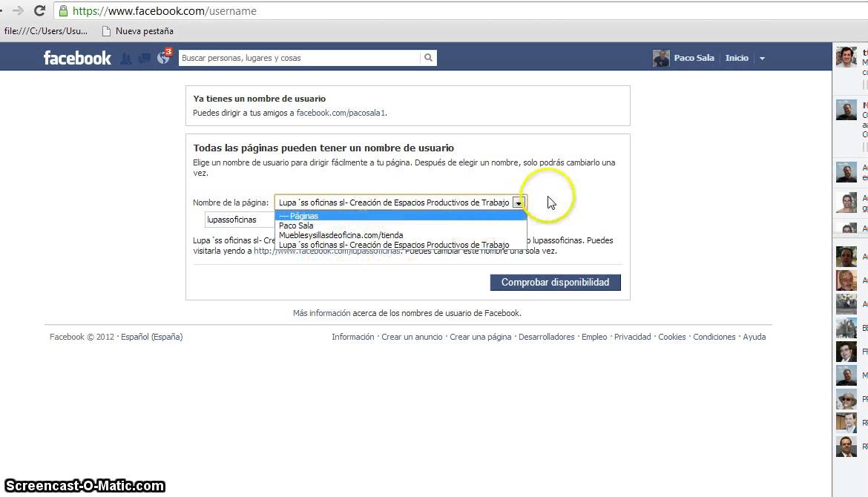Click the browser address bar
868x497 pixels.
(459, 10)
